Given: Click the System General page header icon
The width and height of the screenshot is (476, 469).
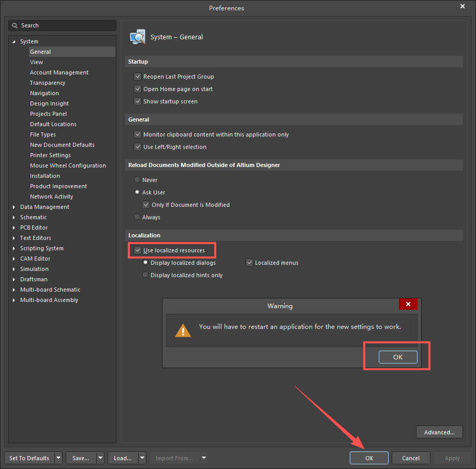Looking at the screenshot, I should pyautogui.click(x=138, y=37).
